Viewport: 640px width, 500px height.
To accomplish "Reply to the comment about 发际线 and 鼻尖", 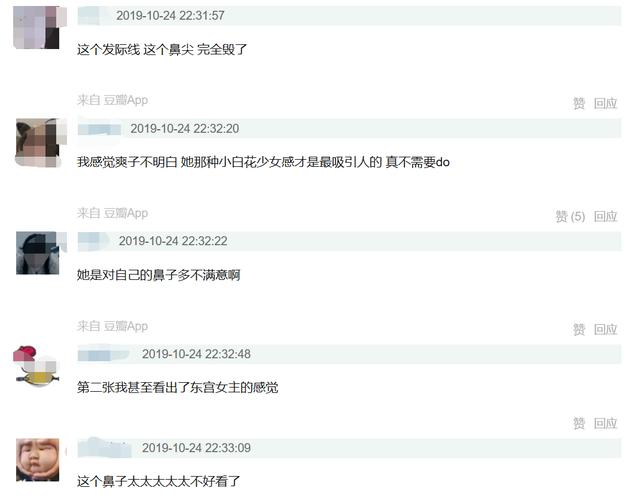I will (x=605, y=104).
